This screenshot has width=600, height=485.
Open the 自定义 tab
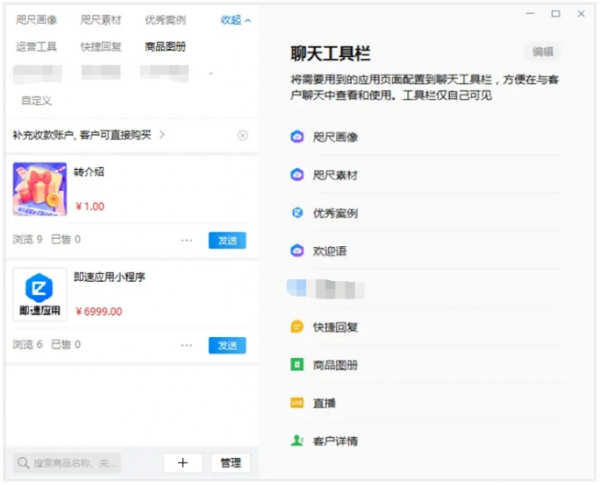point(36,100)
